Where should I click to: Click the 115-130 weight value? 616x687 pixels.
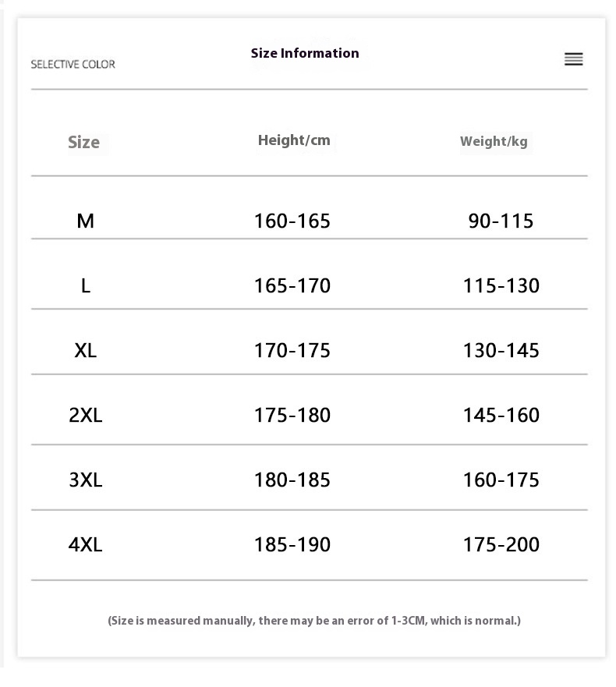tap(501, 285)
